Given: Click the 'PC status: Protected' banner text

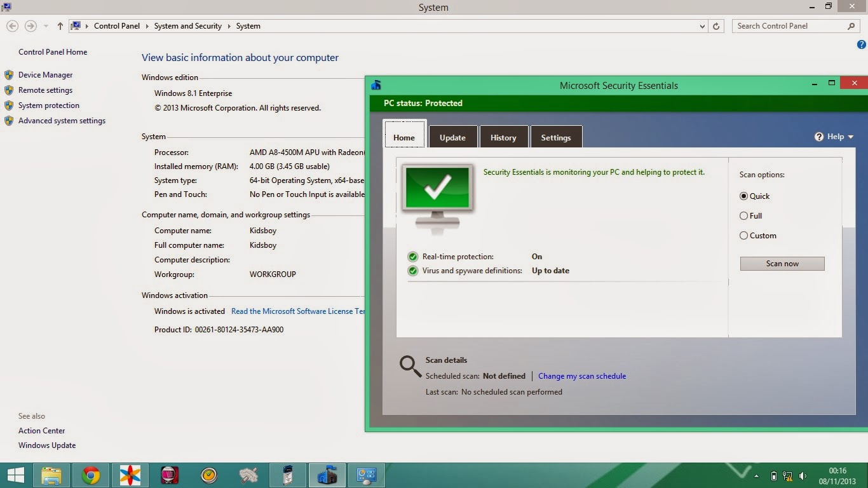Looking at the screenshot, I should coord(423,103).
